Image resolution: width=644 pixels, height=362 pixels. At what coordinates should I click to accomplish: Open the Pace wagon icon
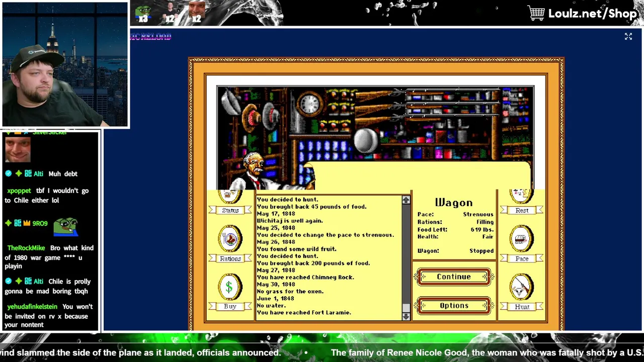522,239
